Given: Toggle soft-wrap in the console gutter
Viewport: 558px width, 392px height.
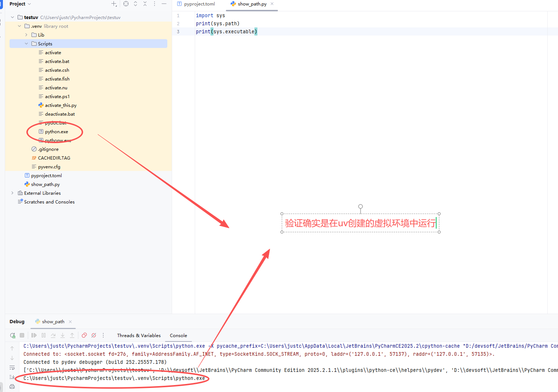Looking at the screenshot, I should point(12,367).
